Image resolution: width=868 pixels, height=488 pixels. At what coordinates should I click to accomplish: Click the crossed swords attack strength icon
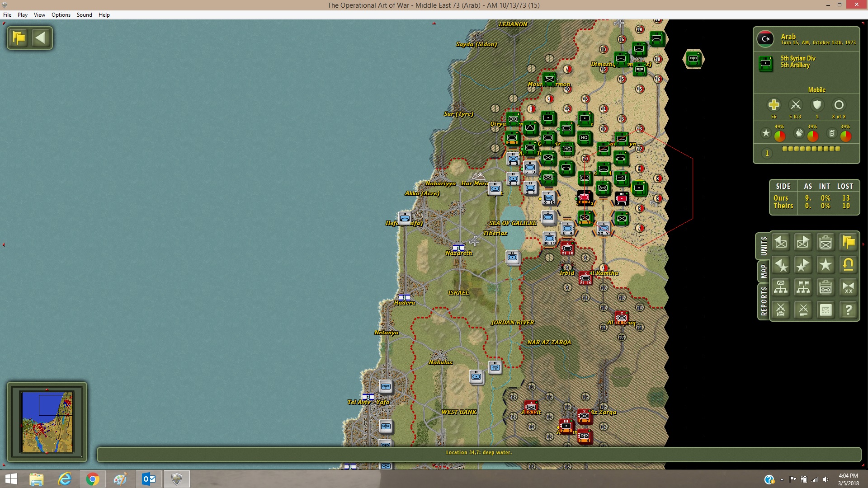pos(796,105)
